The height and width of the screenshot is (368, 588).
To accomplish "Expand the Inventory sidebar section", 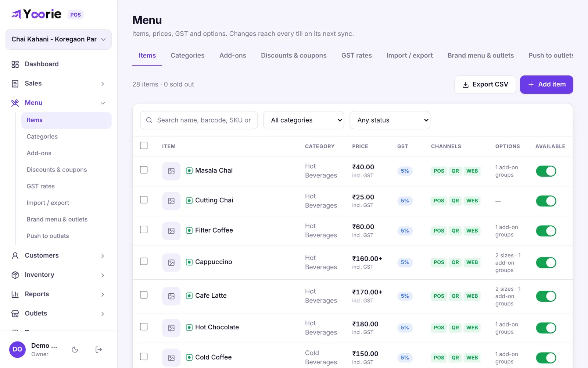I will [x=103, y=275].
